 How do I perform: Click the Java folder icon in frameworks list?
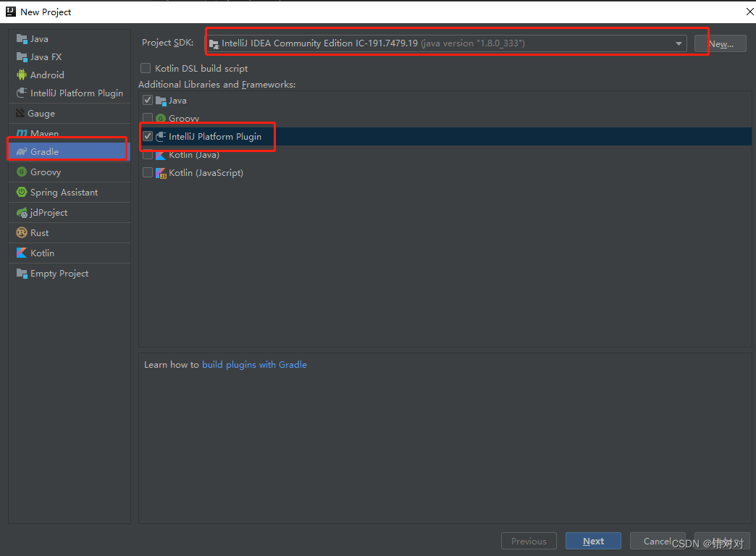click(161, 101)
